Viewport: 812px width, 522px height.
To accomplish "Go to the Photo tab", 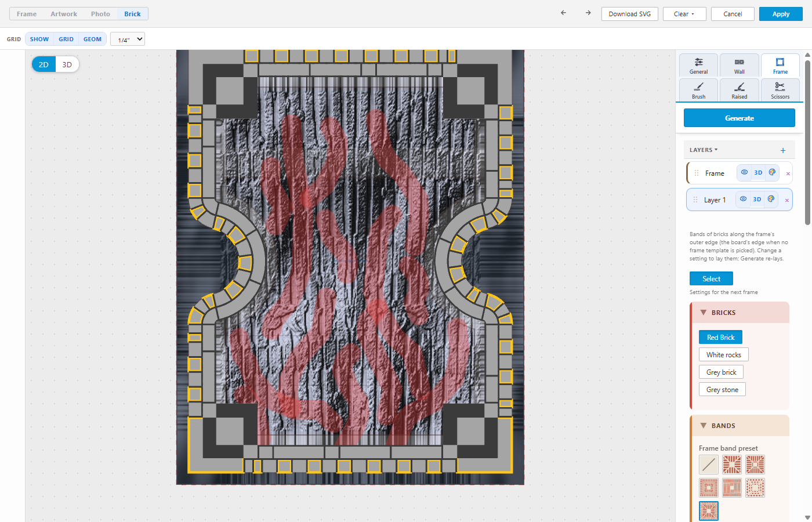I will [100, 14].
